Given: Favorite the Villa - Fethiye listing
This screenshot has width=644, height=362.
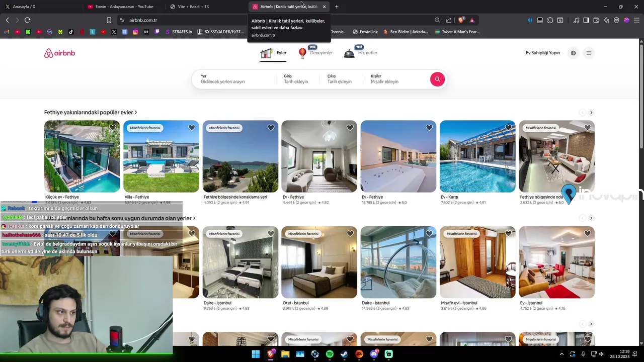Looking at the screenshot, I should [x=192, y=128].
